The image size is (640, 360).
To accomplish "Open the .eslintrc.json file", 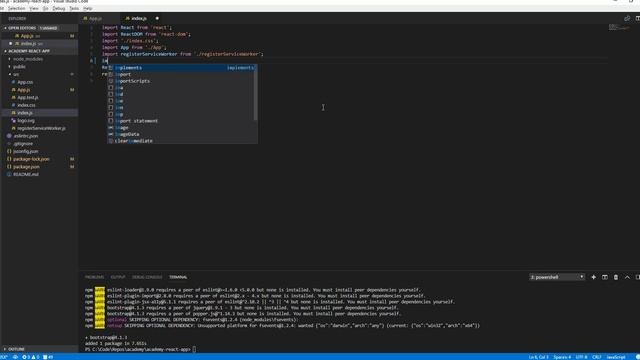I will (26, 136).
